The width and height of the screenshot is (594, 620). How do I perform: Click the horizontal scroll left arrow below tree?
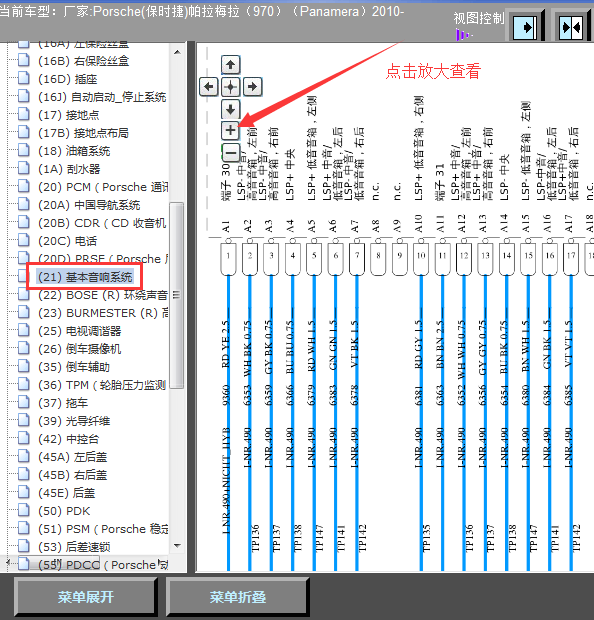[x=8, y=562]
